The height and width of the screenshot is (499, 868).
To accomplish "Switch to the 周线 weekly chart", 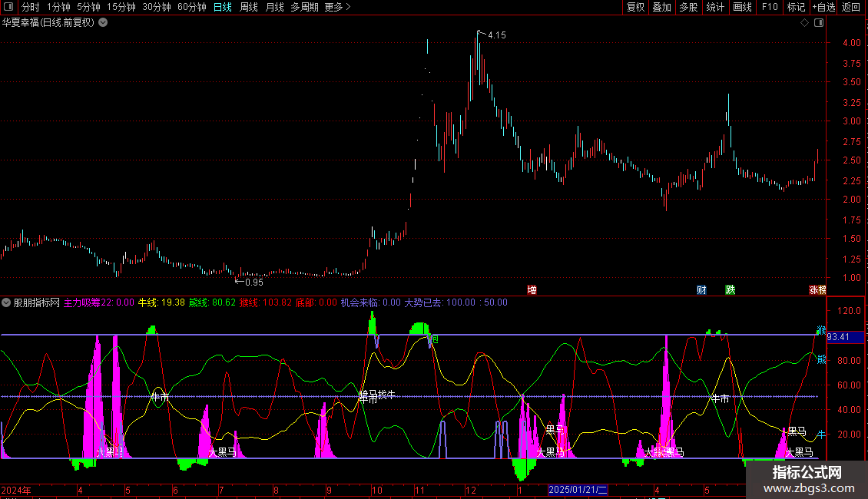I will [x=249, y=7].
